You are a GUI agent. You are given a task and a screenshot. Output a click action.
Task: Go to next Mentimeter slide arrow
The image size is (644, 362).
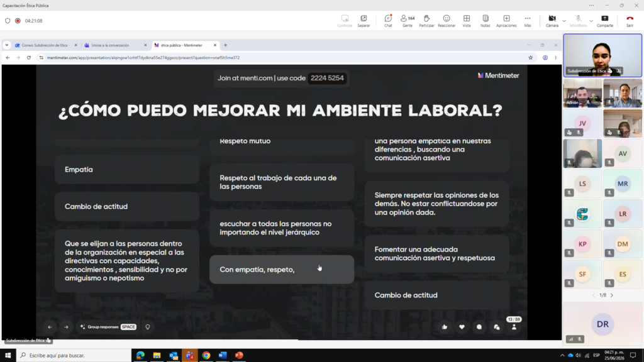click(x=66, y=327)
